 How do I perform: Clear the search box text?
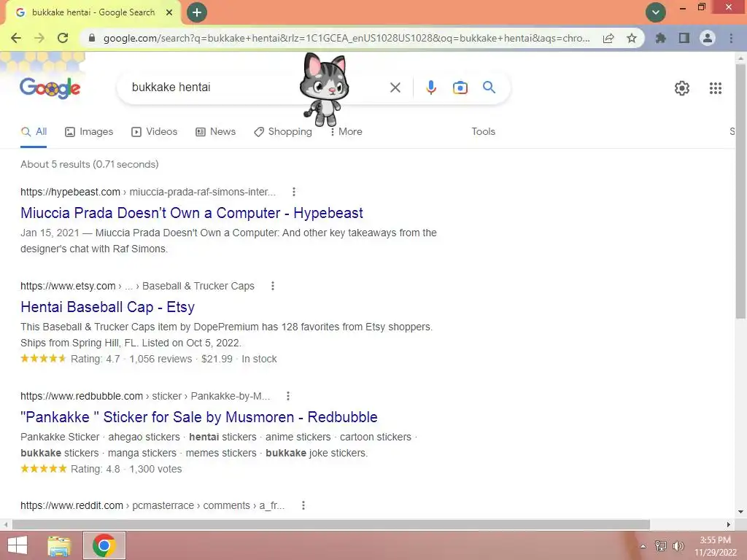(395, 87)
